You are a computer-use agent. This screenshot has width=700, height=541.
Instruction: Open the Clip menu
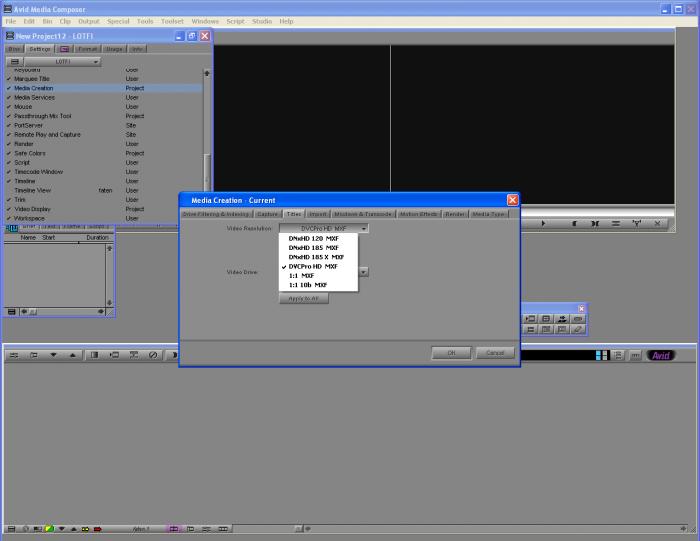click(65, 21)
